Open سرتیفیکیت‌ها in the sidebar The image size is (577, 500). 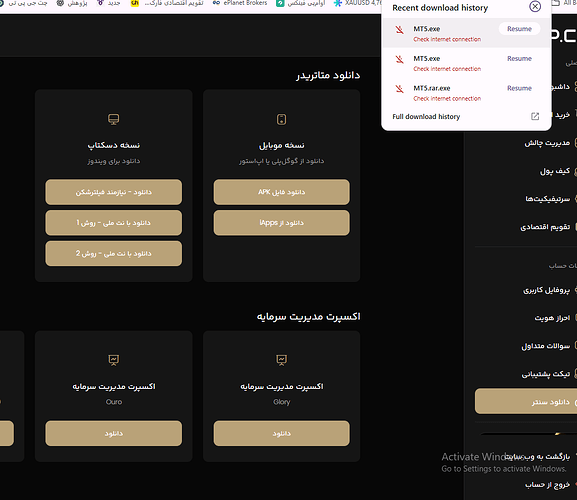pyautogui.click(x=548, y=199)
